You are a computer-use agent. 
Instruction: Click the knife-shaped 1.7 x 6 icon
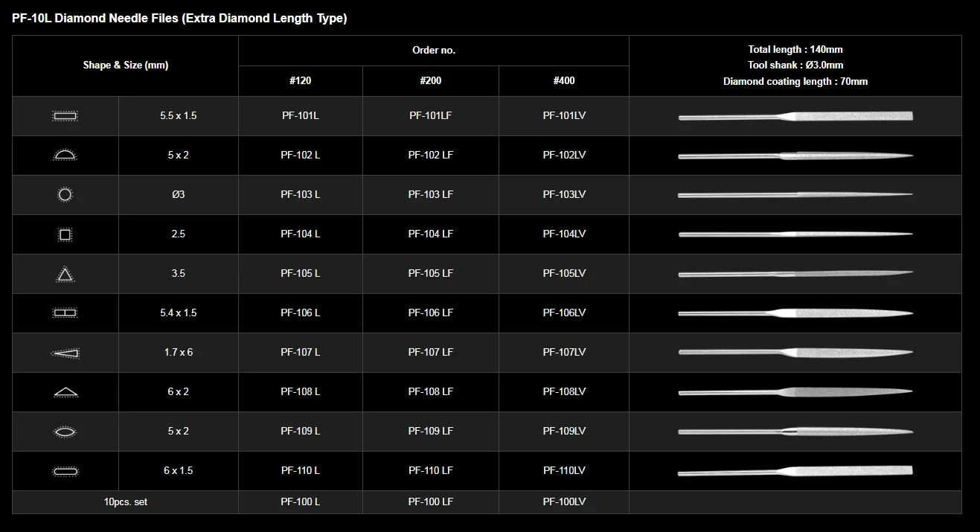point(65,353)
